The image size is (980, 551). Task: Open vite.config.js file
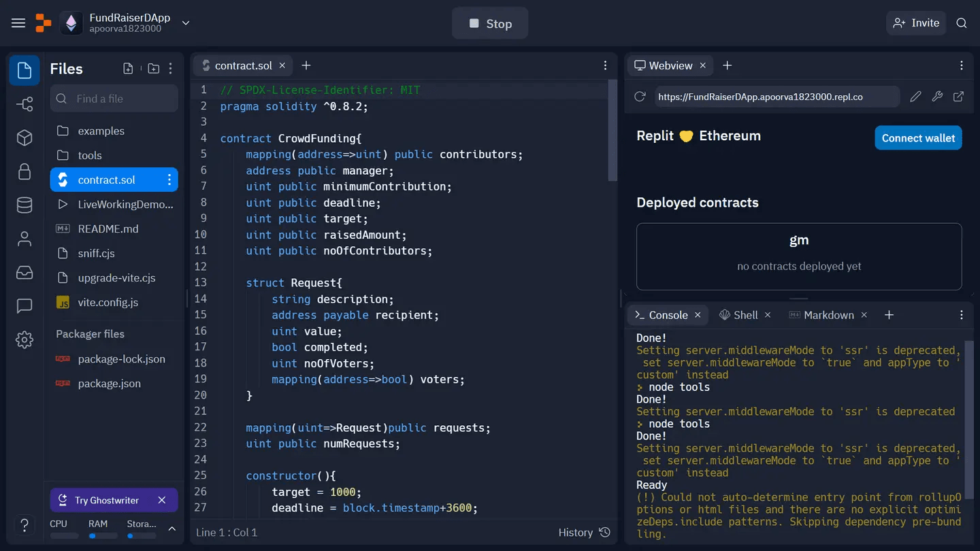114,302
